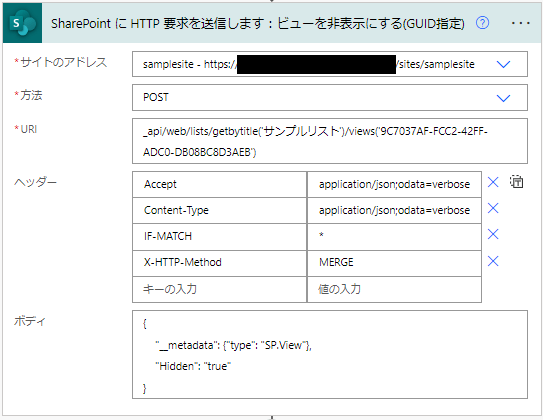Image resolution: width=543 pixels, height=420 pixels.
Task: Edit the Content-Type value field
Action: pyautogui.click(x=394, y=211)
